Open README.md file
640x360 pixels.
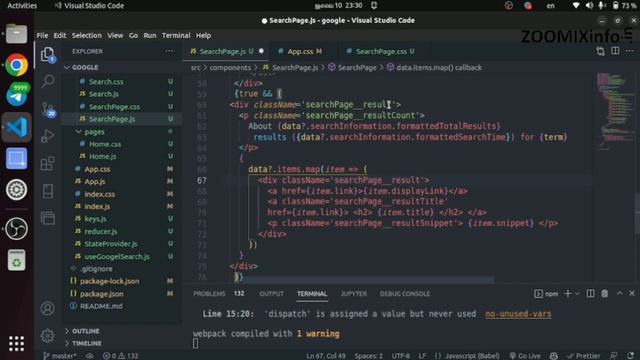click(x=101, y=306)
